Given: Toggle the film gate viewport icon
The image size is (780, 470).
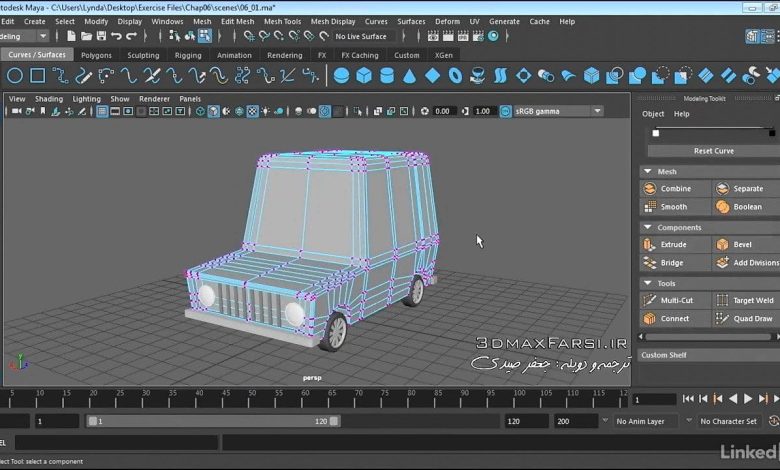Looking at the screenshot, I should pyautogui.click(x=115, y=111).
